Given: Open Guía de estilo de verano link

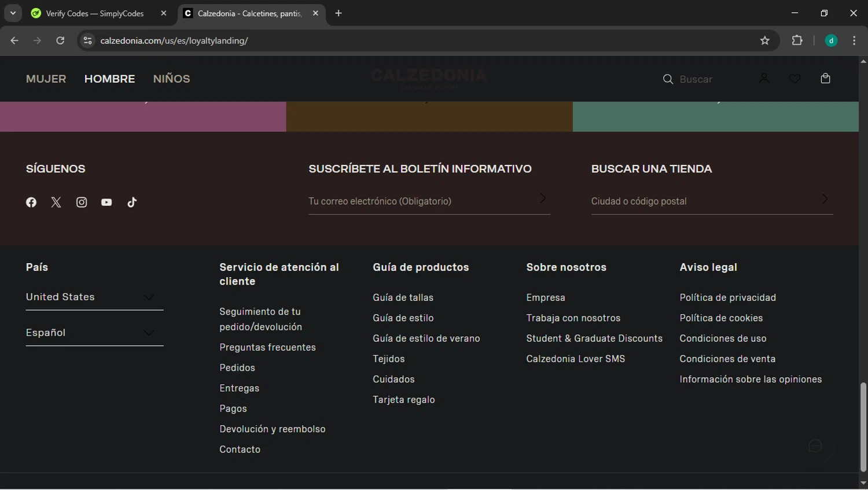Looking at the screenshot, I should point(426,338).
